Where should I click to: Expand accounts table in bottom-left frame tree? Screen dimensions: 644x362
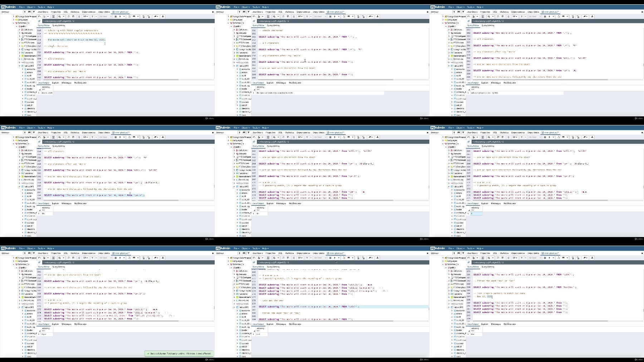pyautogui.click(x=23, y=310)
